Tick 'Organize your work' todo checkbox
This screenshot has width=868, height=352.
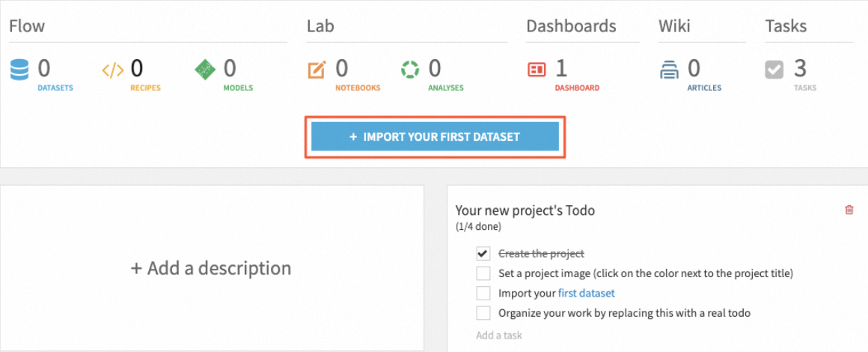[x=483, y=312]
